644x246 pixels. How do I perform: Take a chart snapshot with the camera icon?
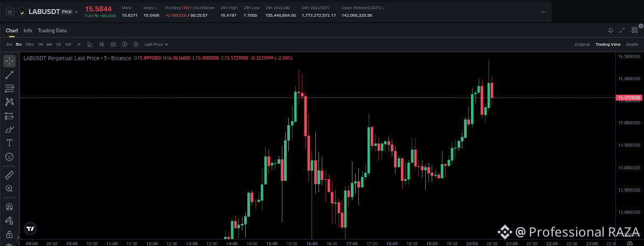point(113,44)
